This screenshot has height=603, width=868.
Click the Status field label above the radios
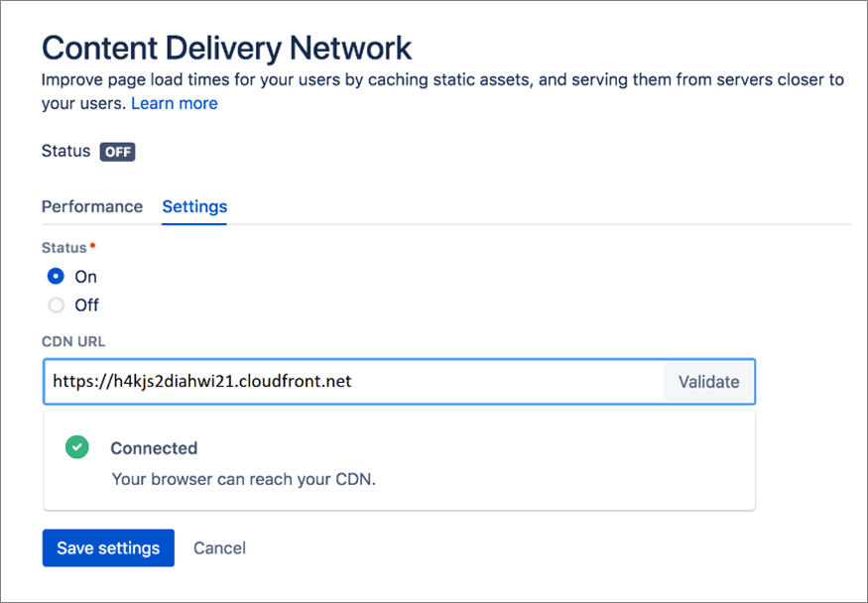pyautogui.click(x=62, y=247)
